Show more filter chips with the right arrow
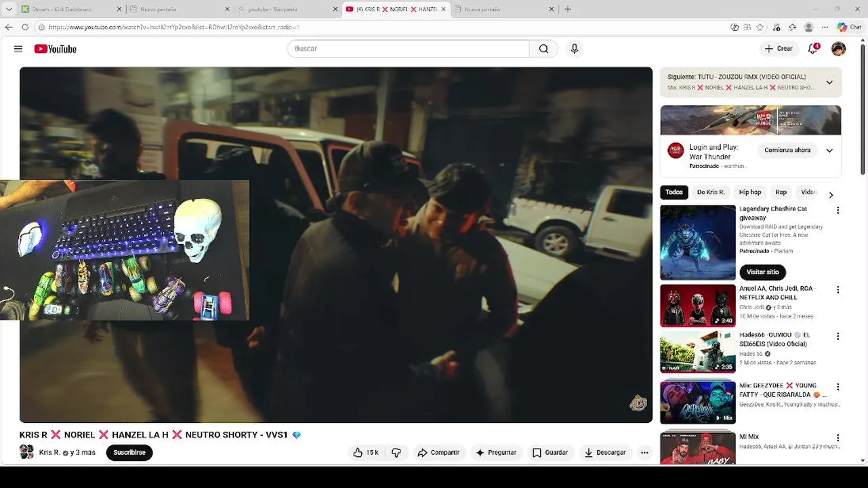 tap(831, 195)
